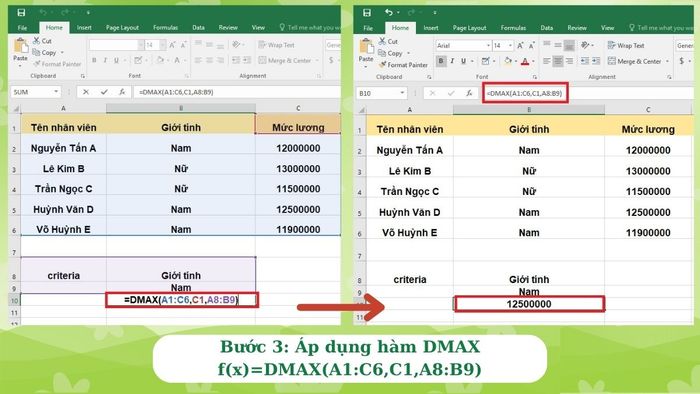Screen dimensions: 700x394
Task: Apply borders in the right Excel window
Action: (485, 61)
